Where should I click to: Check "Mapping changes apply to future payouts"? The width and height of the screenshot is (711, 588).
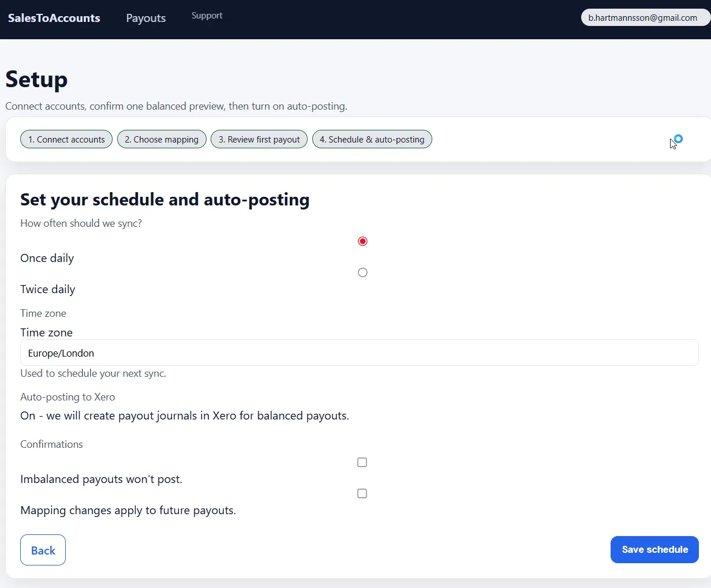tap(362, 493)
